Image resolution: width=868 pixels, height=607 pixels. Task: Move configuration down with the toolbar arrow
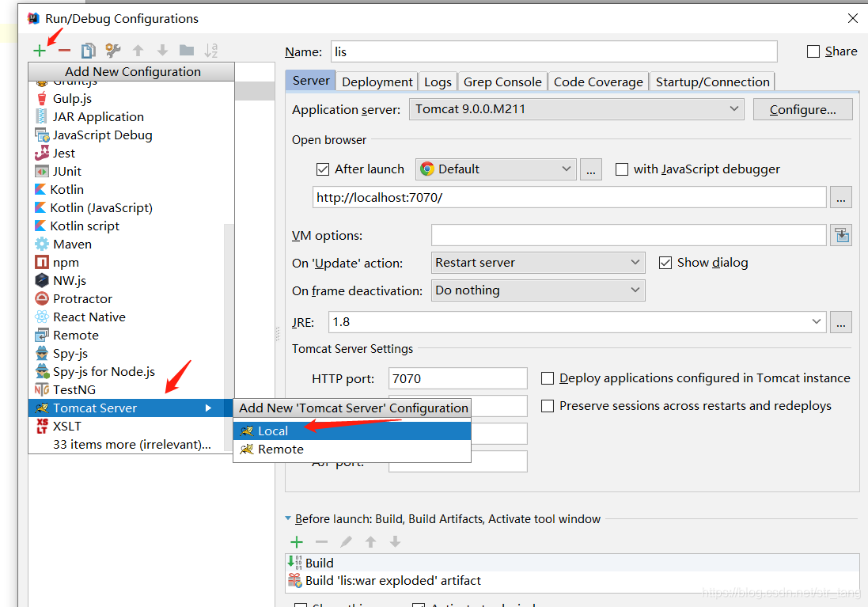point(162,51)
